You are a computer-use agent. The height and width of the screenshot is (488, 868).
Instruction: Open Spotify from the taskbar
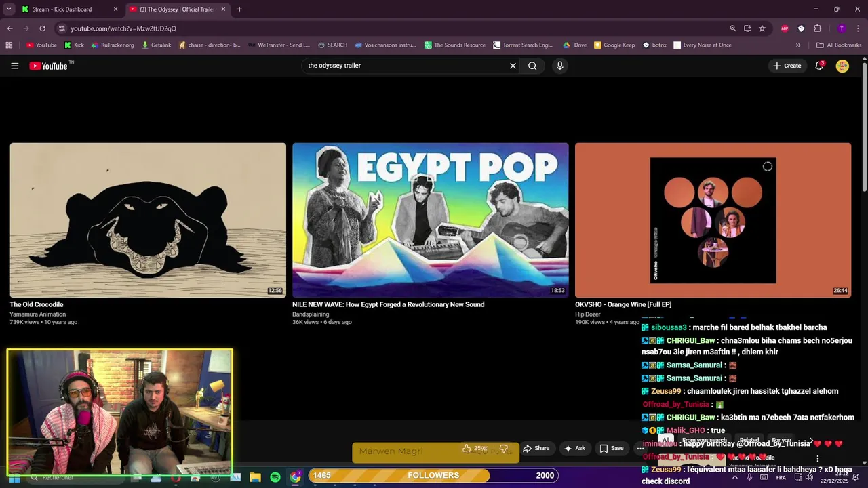[x=275, y=477]
